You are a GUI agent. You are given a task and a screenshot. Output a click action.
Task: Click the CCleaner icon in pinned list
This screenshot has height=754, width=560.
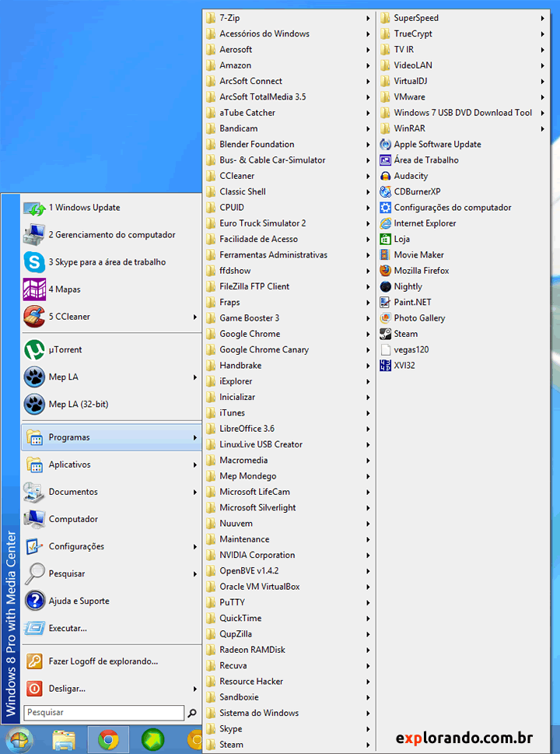34,317
